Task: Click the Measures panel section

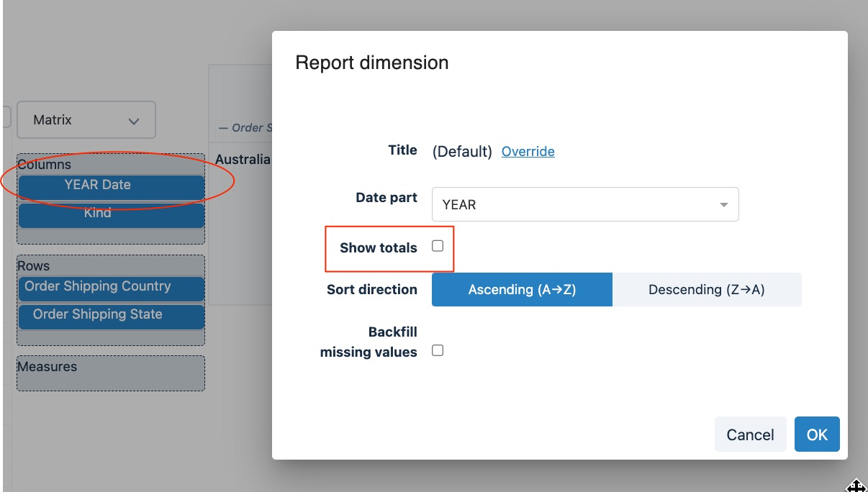Action: pos(48,365)
